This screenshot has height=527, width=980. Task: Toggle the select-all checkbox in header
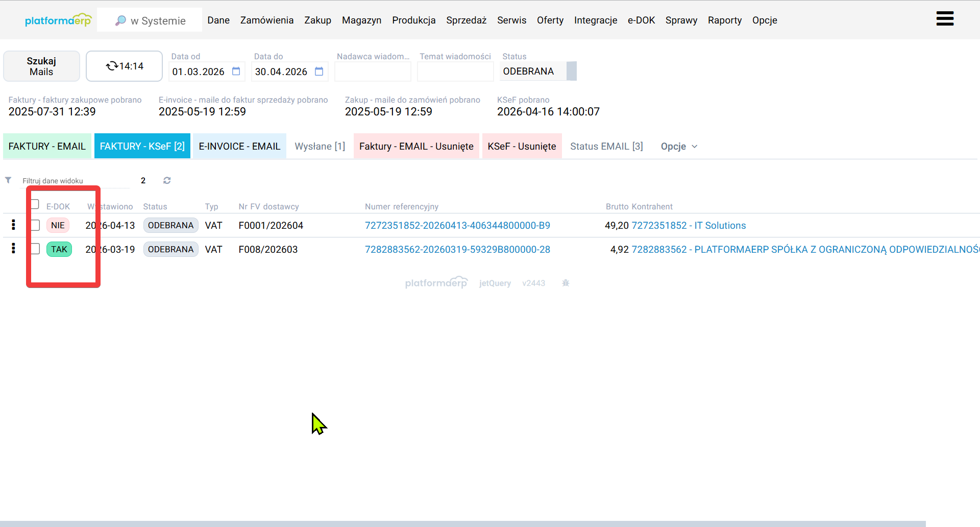click(35, 204)
